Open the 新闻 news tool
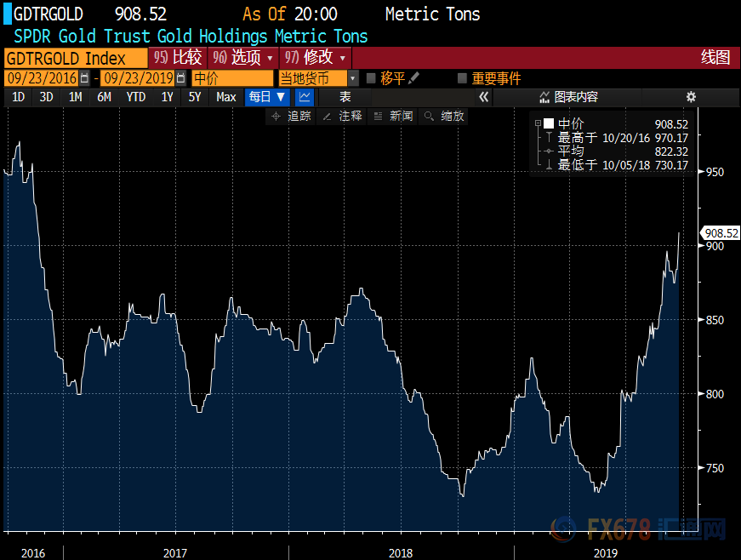 coord(393,117)
